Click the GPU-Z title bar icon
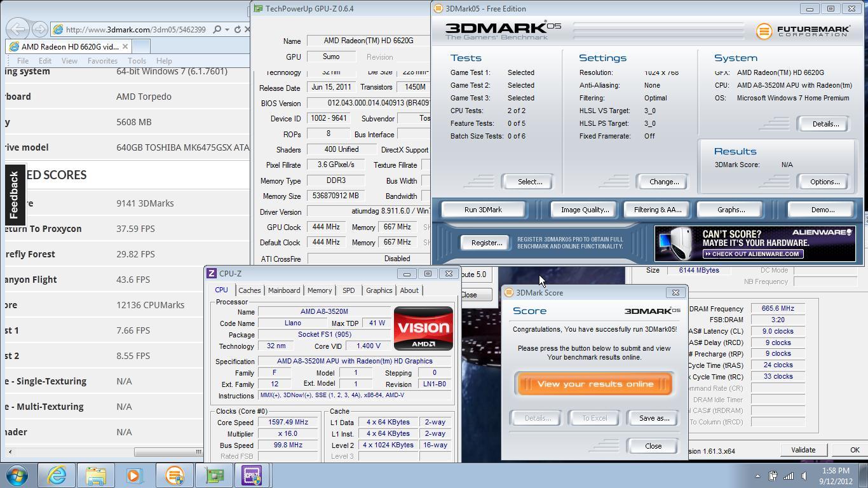The width and height of the screenshot is (868, 488). [x=258, y=9]
